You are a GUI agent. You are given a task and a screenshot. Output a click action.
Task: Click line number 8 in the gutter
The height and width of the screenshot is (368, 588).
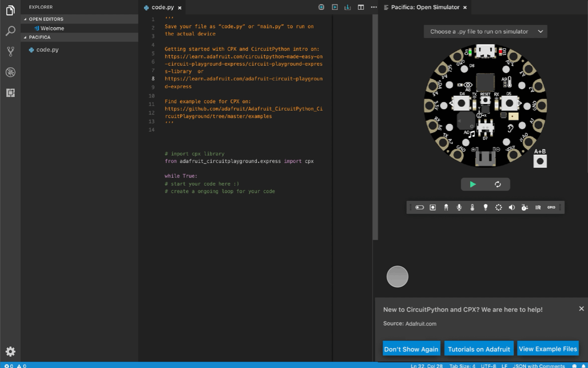click(x=153, y=79)
